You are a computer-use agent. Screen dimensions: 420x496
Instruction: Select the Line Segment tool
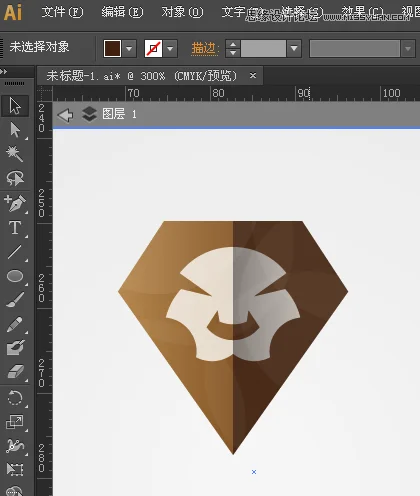tap(15, 252)
